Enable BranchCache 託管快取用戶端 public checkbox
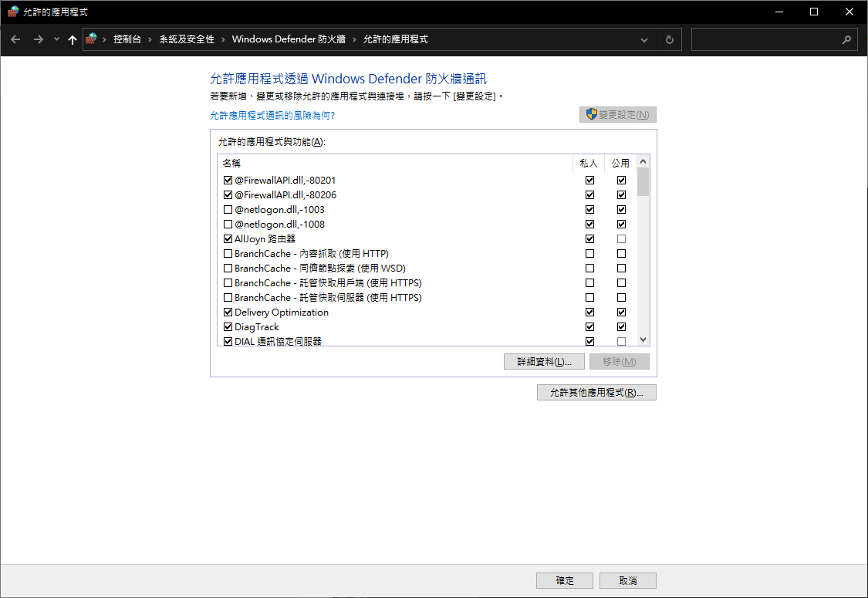The width and height of the screenshot is (868, 598). (622, 283)
